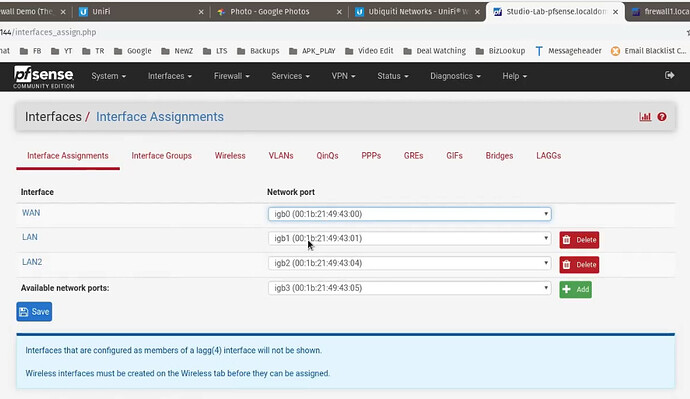Image resolution: width=690 pixels, height=399 pixels.
Task: Click the logout icon in navbar
Action: (x=669, y=75)
